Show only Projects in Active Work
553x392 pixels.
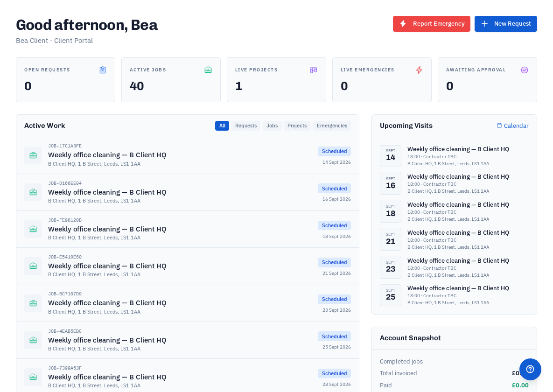click(297, 126)
